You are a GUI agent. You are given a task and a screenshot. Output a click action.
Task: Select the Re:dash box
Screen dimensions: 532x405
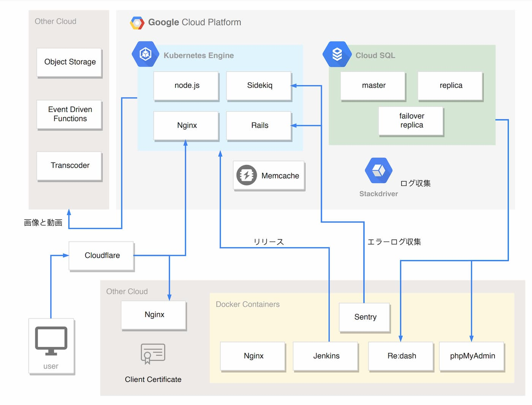401,356
